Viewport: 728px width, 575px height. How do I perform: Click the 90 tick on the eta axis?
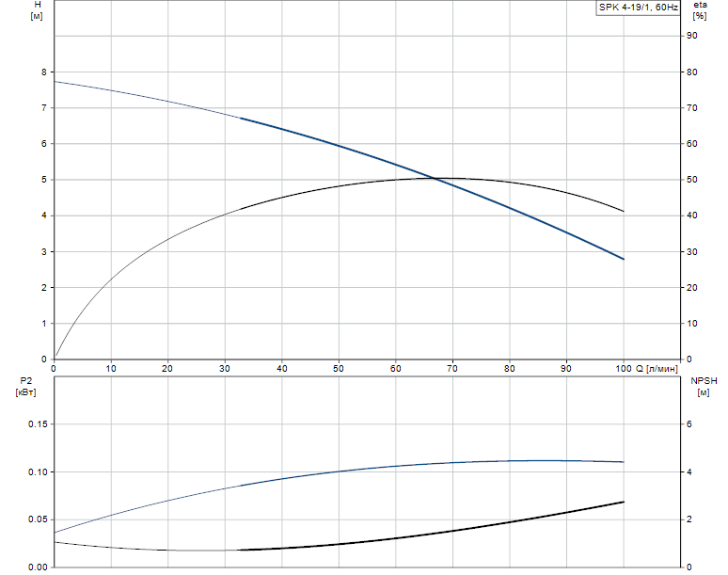pyautogui.click(x=691, y=36)
